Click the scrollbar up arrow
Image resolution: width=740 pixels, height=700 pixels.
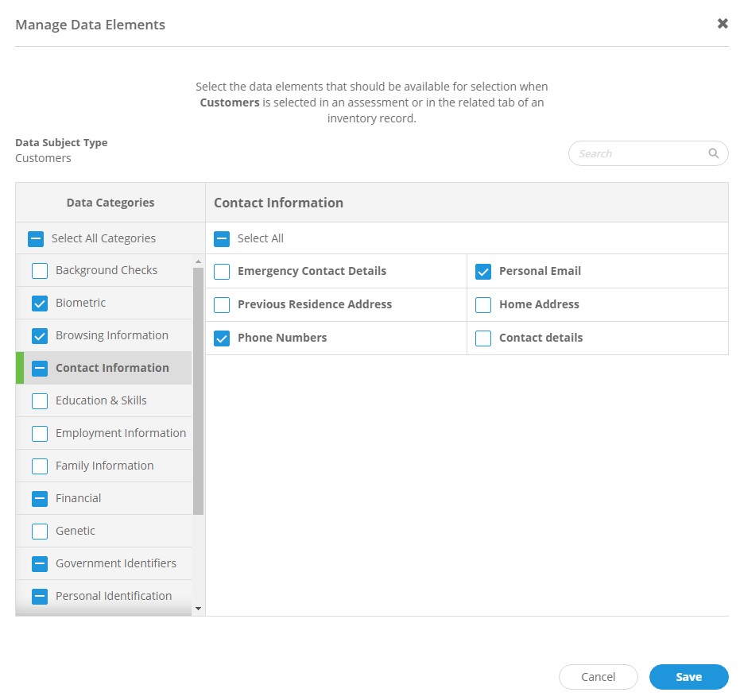199,260
